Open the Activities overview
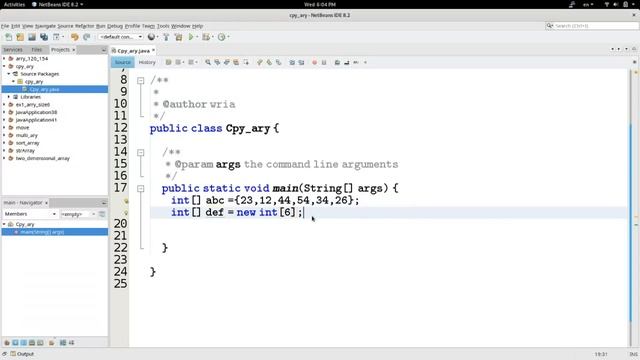 pyautogui.click(x=14, y=4)
